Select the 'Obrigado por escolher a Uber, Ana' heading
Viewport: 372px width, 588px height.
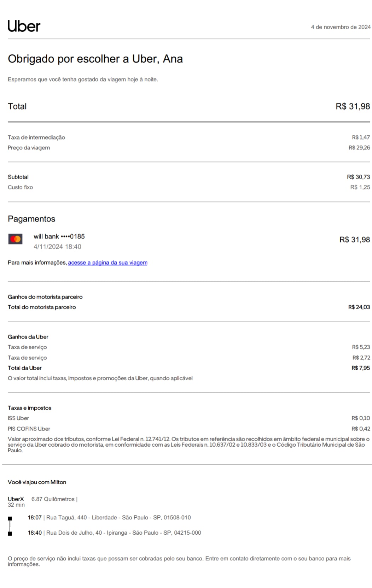(x=95, y=59)
